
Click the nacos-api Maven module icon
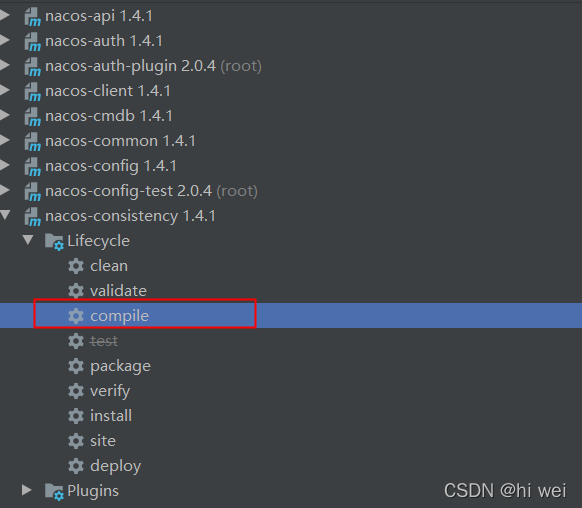(33, 17)
